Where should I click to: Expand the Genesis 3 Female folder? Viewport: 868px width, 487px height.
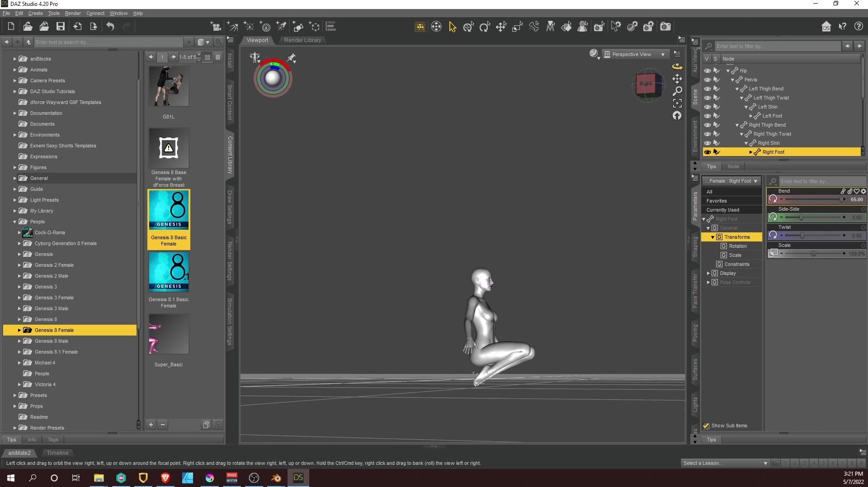pyautogui.click(x=19, y=298)
